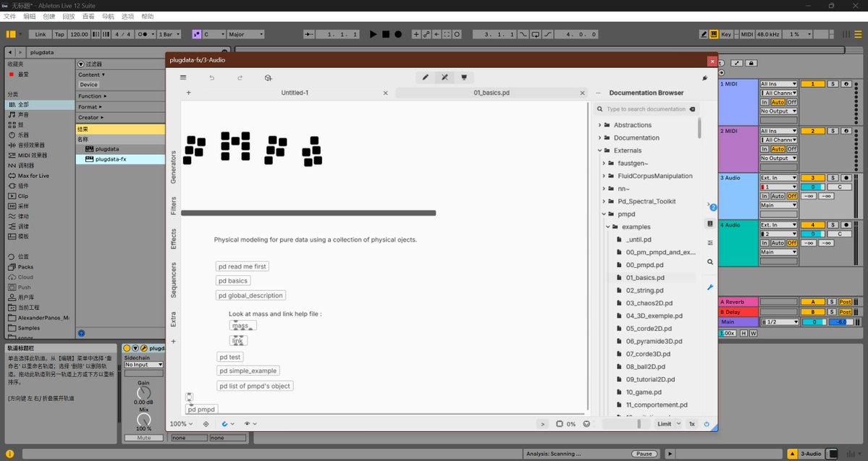
Task: Click the Main track volume -6.0 slider
Action: coord(841,322)
